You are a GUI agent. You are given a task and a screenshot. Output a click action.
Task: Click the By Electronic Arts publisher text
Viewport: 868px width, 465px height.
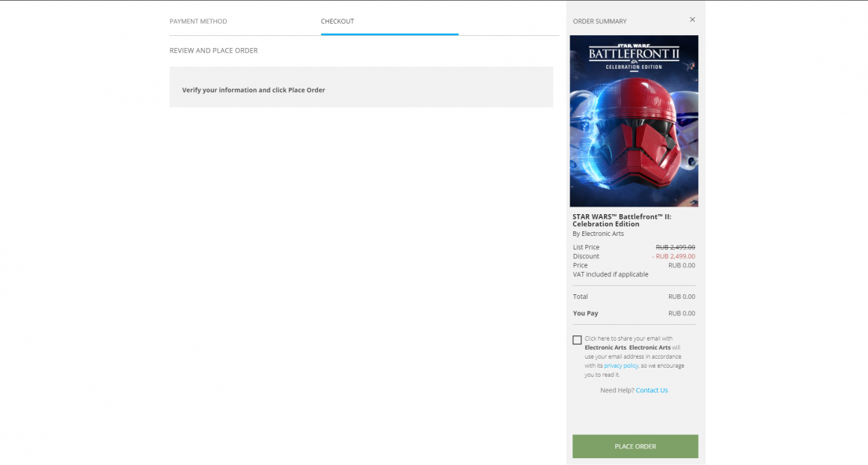pos(598,234)
